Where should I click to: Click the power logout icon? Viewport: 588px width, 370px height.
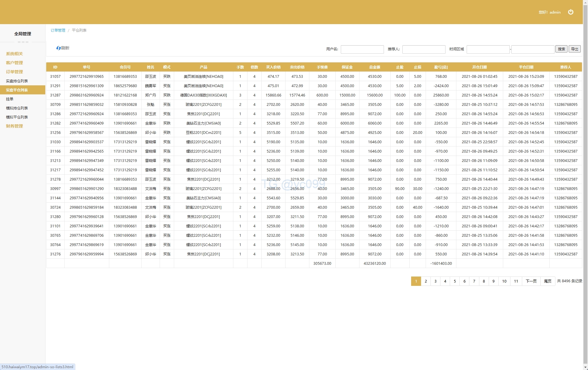point(570,12)
